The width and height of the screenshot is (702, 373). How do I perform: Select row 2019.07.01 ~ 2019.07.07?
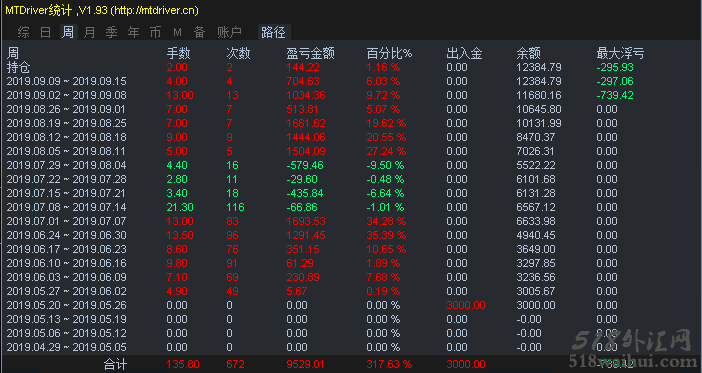[67, 221]
